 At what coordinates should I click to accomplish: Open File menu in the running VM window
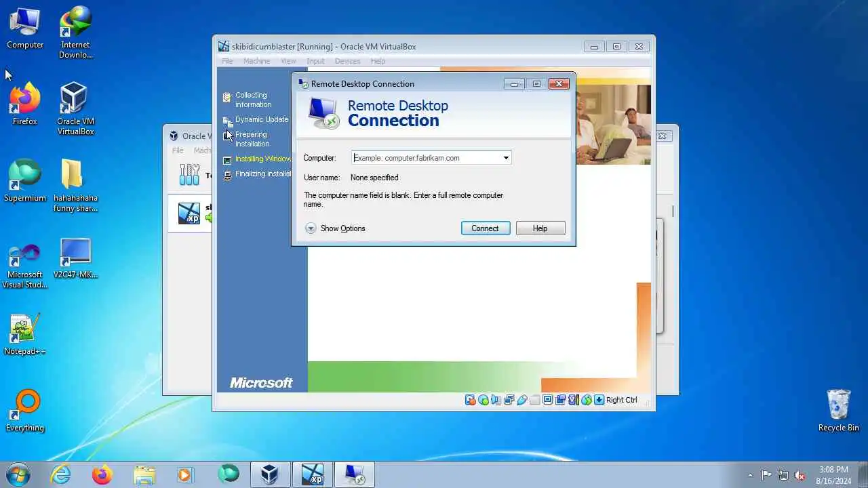point(227,61)
